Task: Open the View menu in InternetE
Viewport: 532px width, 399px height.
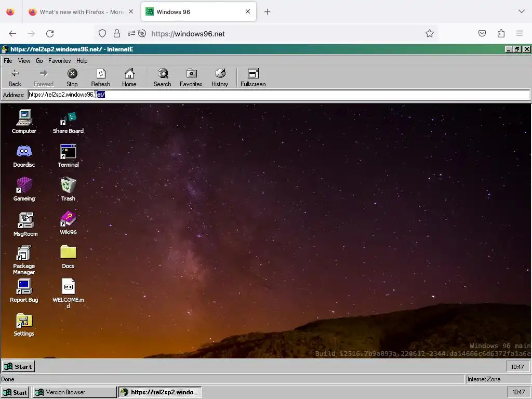Action: pyautogui.click(x=24, y=61)
